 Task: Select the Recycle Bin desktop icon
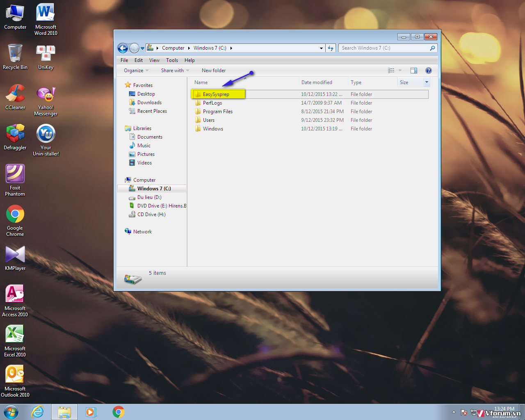coord(15,57)
